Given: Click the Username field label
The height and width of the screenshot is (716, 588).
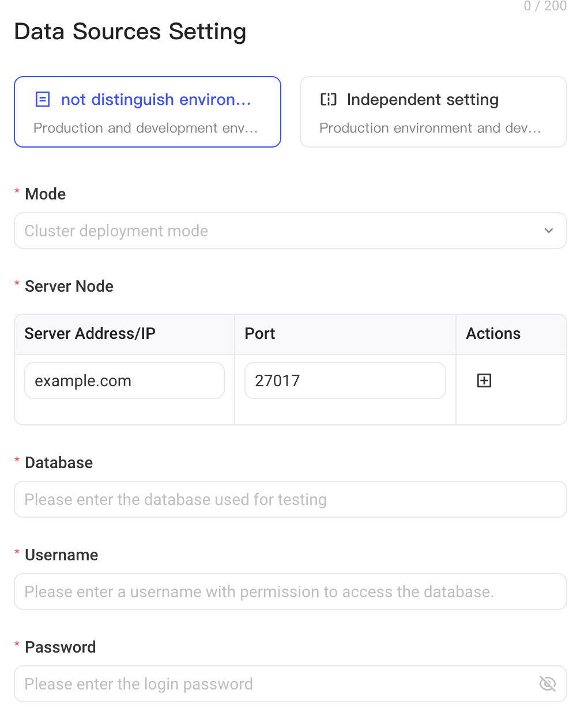Looking at the screenshot, I should pos(62,555).
